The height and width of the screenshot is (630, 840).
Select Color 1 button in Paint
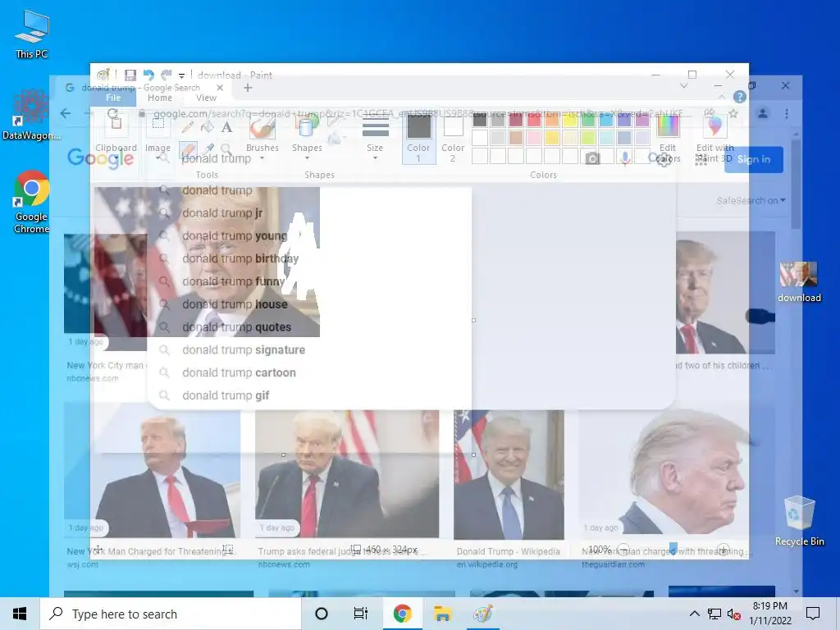pos(418,139)
